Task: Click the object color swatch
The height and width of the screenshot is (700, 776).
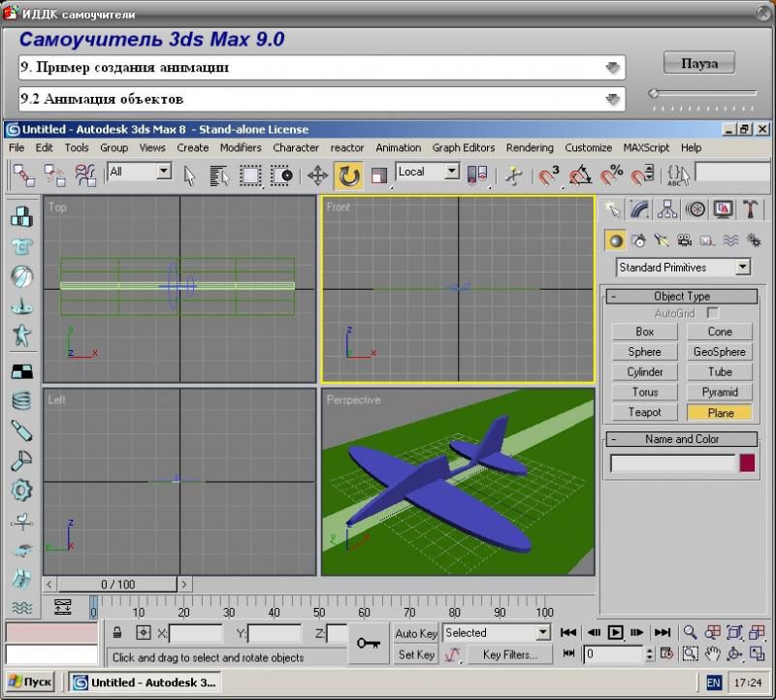Action: [747, 463]
